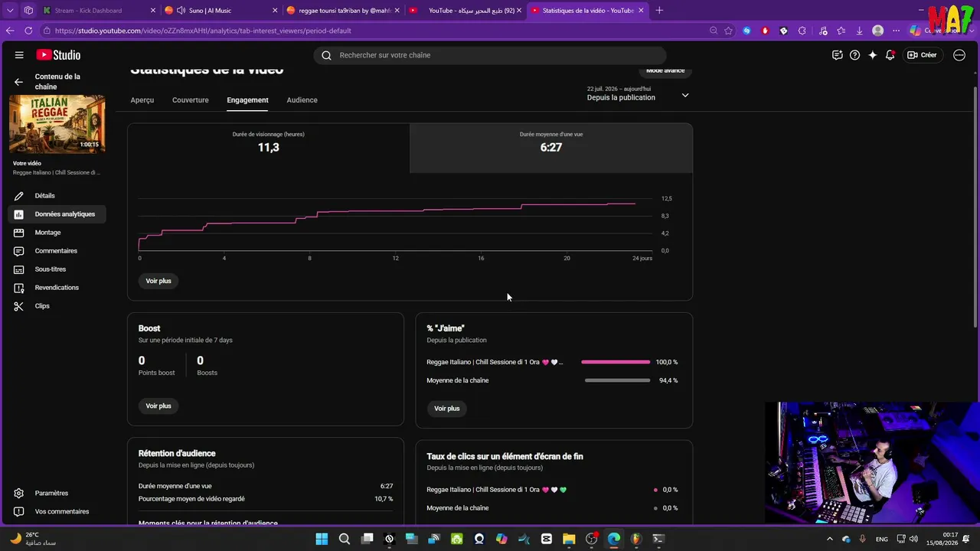Open taskbar search magnifier
The width and height of the screenshot is (980, 551).
tap(345, 539)
